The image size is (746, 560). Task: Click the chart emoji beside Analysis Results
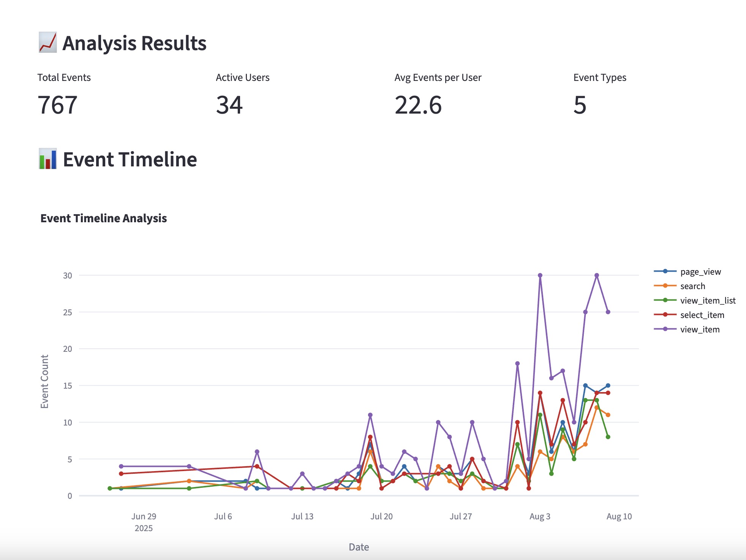coord(48,43)
